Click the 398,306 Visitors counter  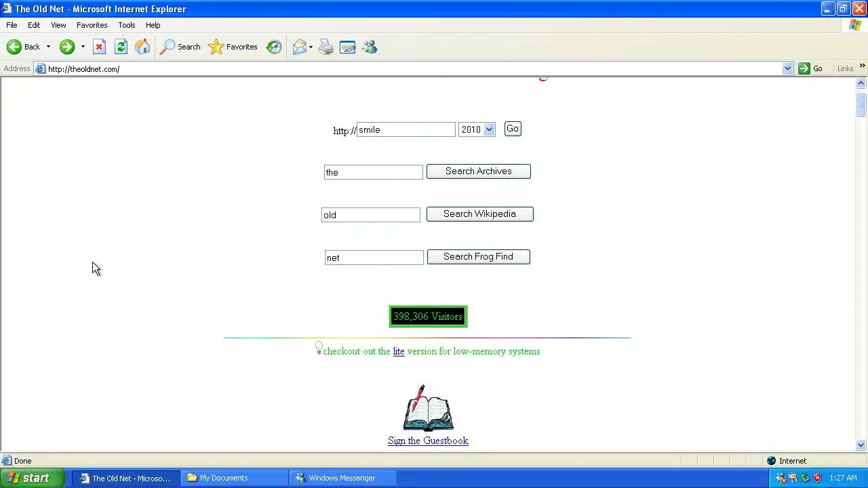[428, 317]
